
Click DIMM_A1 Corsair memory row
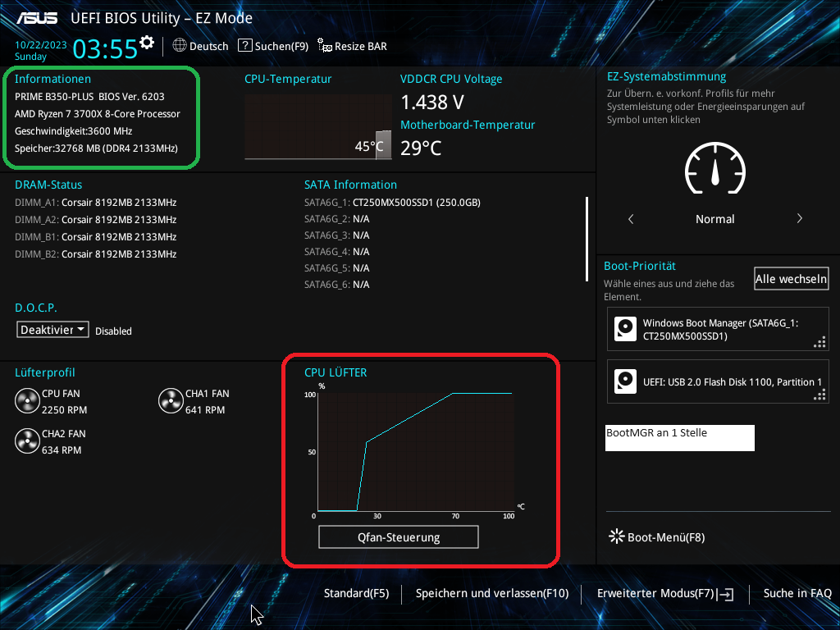(x=96, y=203)
